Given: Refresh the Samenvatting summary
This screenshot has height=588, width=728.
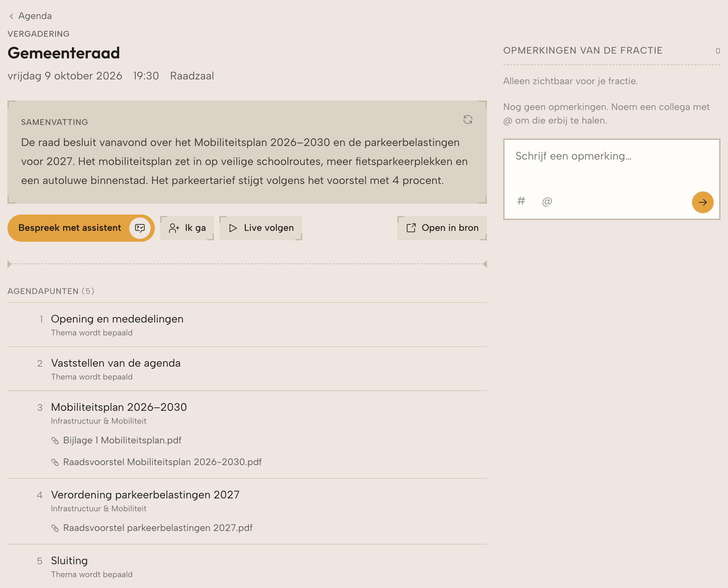Looking at the screenshot, I should (468, 120).
